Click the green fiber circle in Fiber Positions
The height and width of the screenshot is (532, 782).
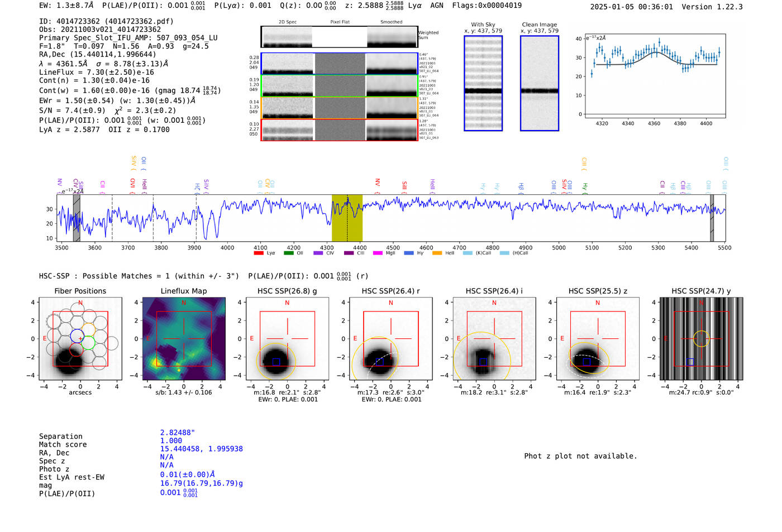(x=88, y=343)
